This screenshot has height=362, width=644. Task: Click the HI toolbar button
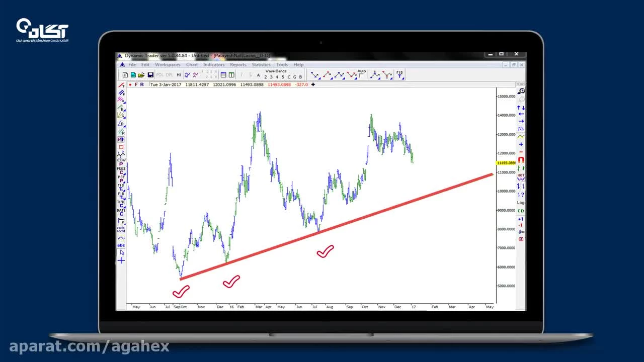pyautogui.click(x=179, y=75)
